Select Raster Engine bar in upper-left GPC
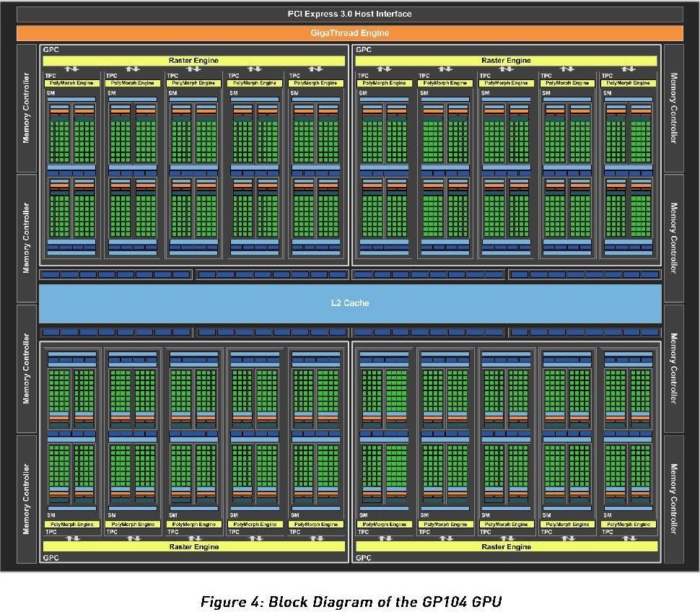Screen dimensions: 700x612 [x=193, y=61]
